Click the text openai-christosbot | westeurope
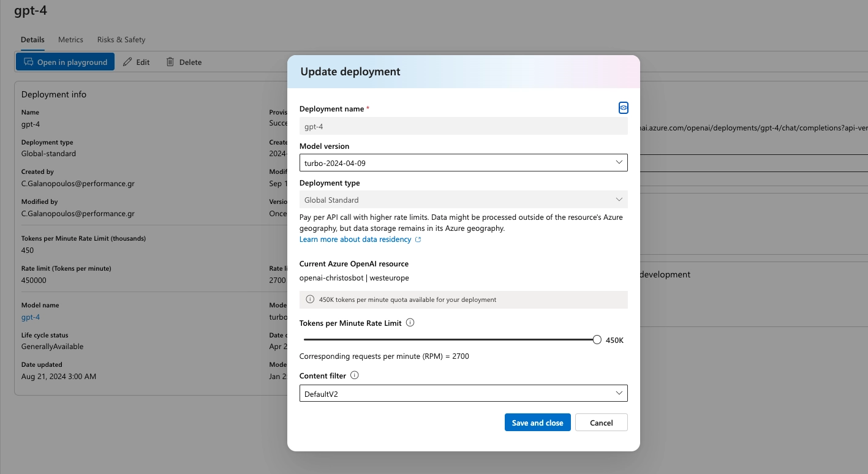Image resolution: width=868 pixels, height=474 pixels. coord(354,277)
